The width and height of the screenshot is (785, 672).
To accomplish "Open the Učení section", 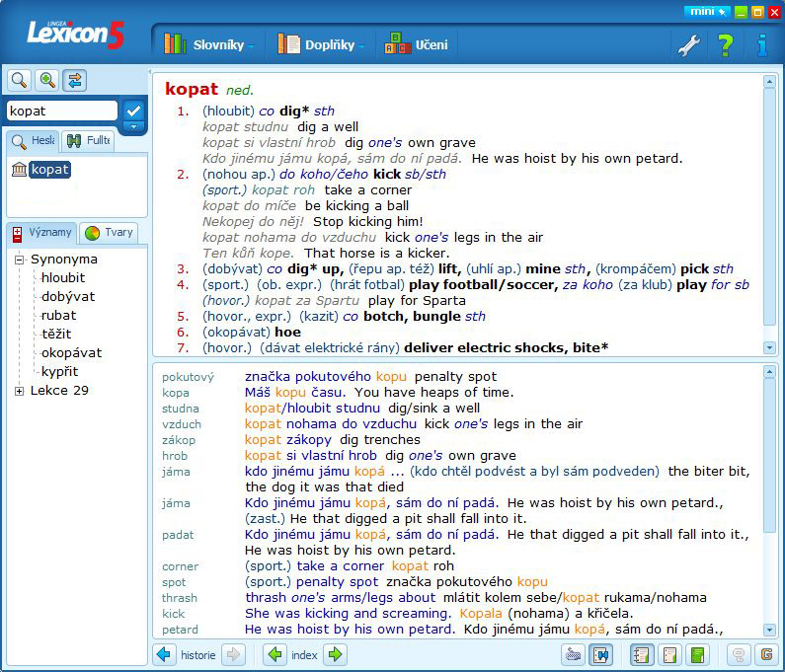I will pyautogui.click(x=416, y=44).
